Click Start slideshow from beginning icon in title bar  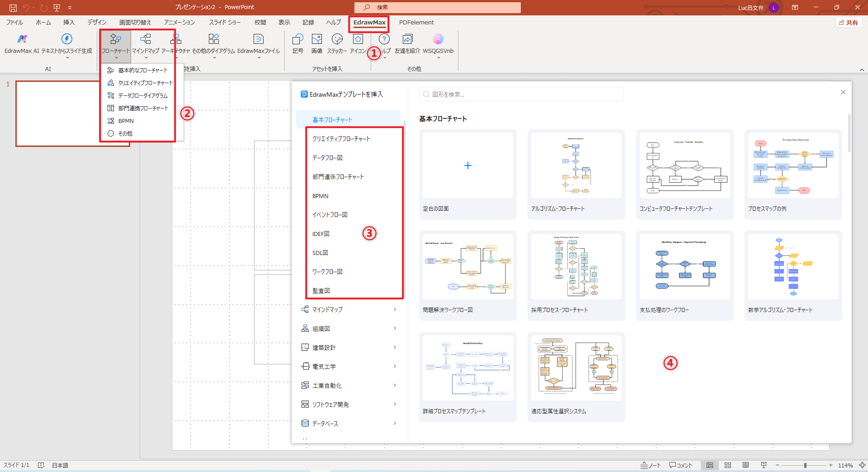[57, 8]
